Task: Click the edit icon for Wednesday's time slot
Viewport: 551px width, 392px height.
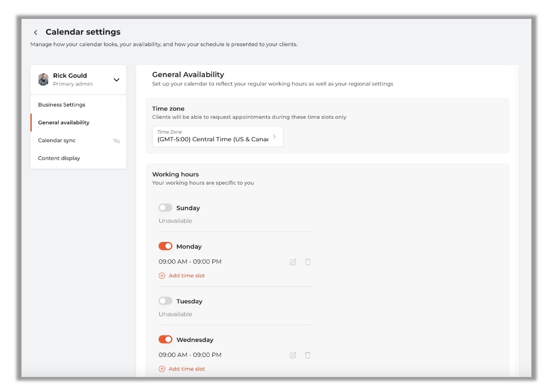Action: tap(293, 355)
